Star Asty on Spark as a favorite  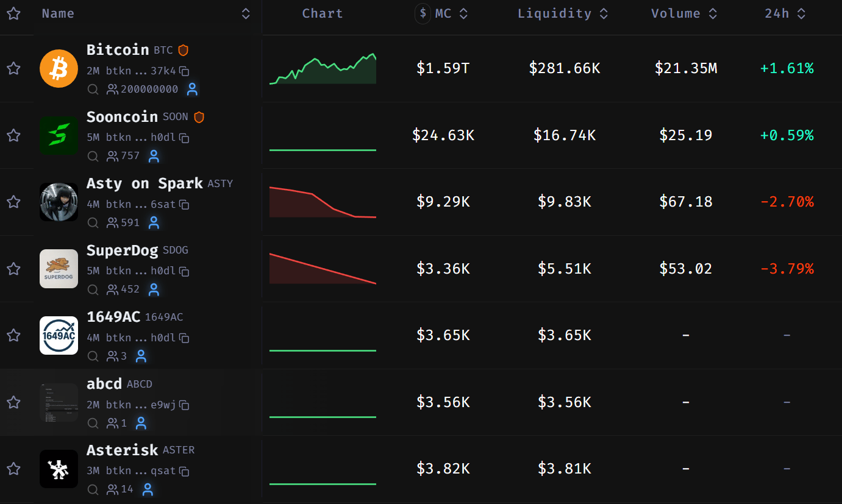point(13,202)
